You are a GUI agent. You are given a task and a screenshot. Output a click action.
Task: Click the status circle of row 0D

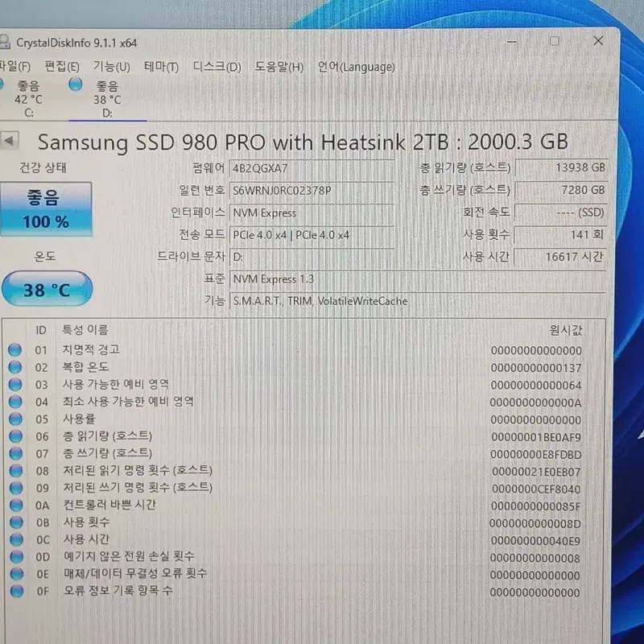(17, 556)
